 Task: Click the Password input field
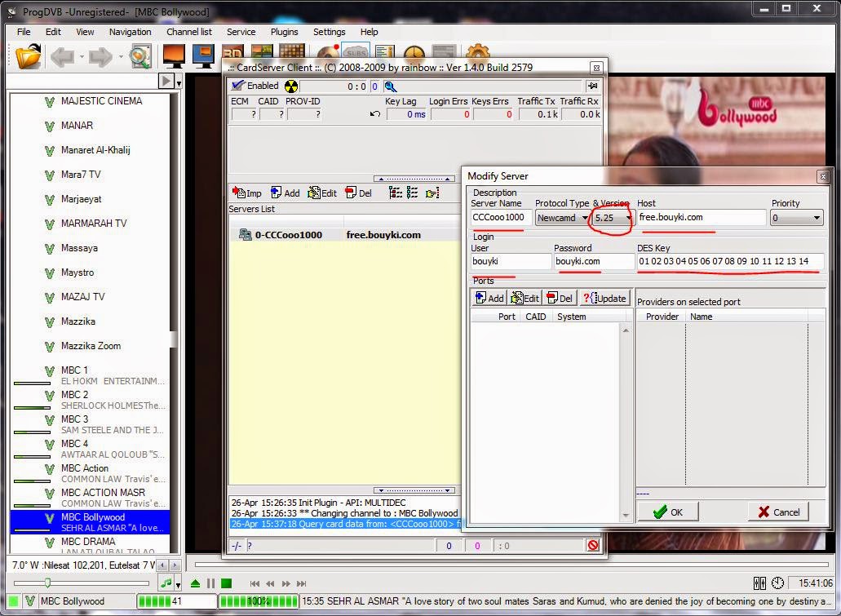click(x=593, y=261)
